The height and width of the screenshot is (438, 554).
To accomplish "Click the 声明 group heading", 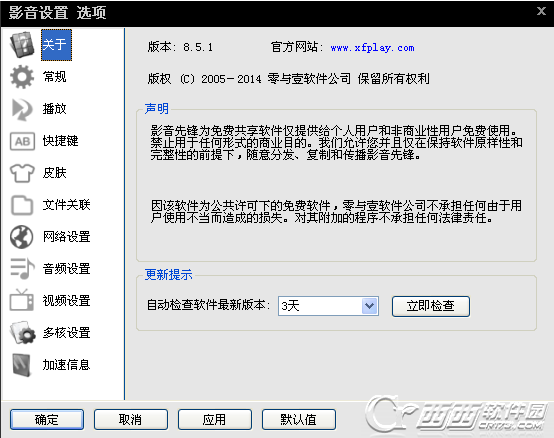I will tap(157, 108).
